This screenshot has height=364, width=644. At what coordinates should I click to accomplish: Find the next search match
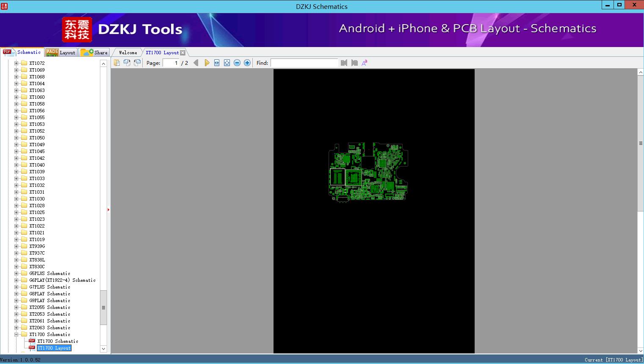point(354,63)
